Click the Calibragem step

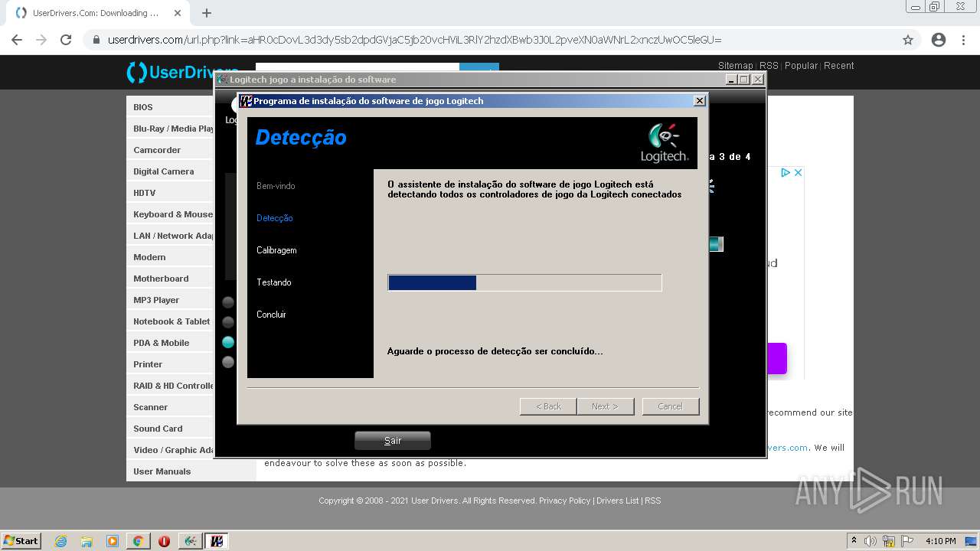point(276,250)
